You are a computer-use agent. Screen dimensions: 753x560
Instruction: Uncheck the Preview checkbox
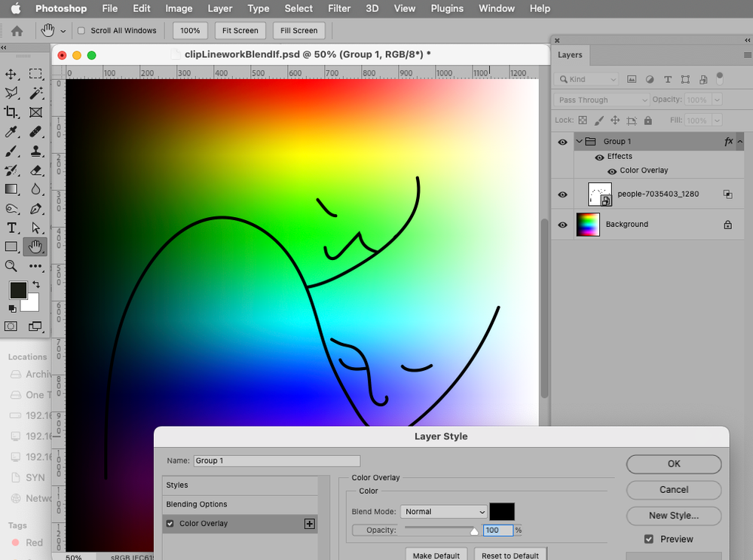pos(648,539)
